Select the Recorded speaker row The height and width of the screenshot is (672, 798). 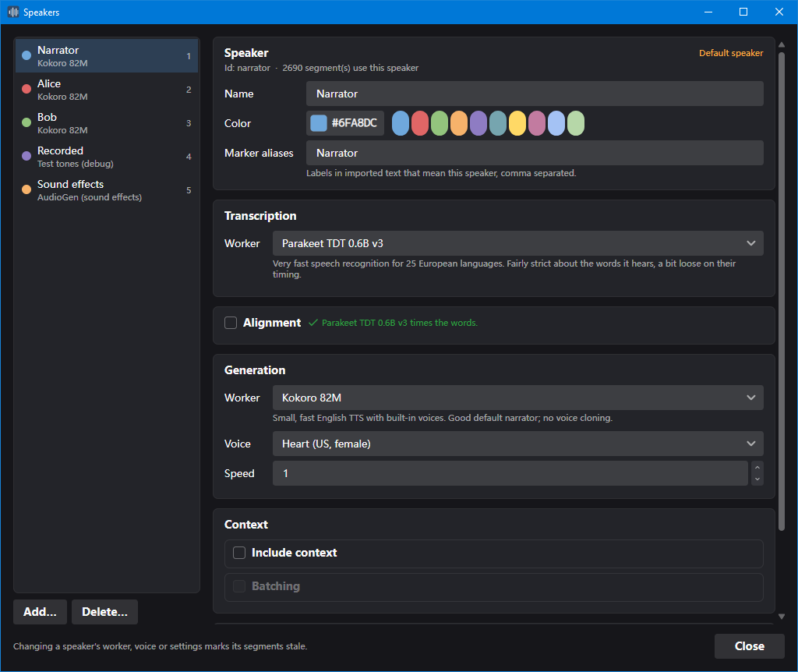point(106,157)
